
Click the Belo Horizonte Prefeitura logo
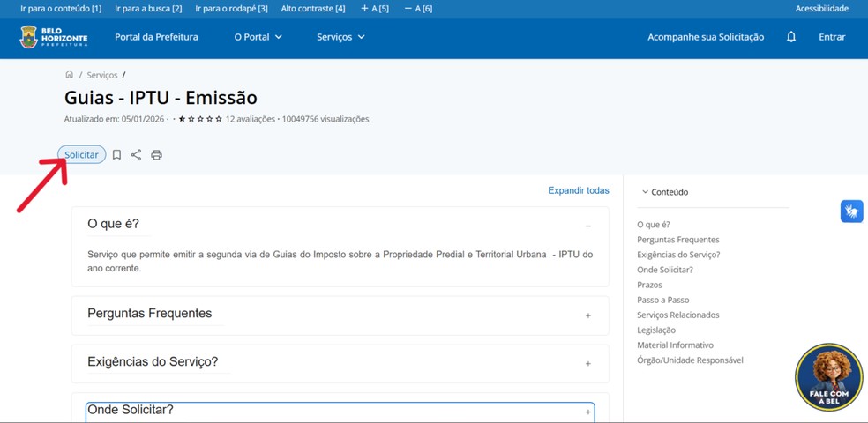point(54,37)
